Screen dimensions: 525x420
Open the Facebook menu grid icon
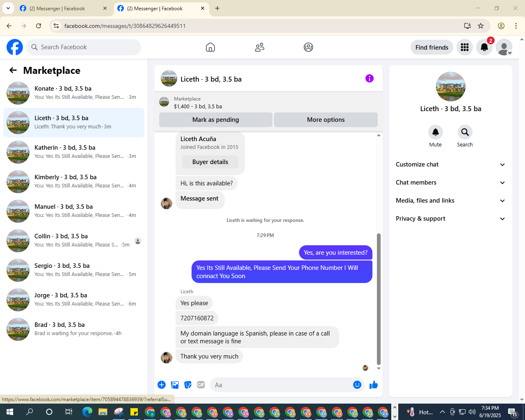pyautogui.click(x=465, y=47)
